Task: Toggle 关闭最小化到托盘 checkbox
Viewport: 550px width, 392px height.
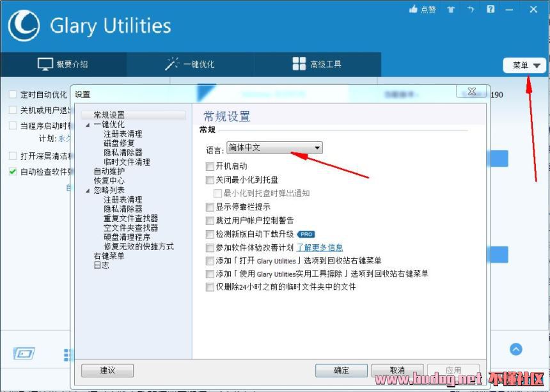Action: (x=210, y=180)
